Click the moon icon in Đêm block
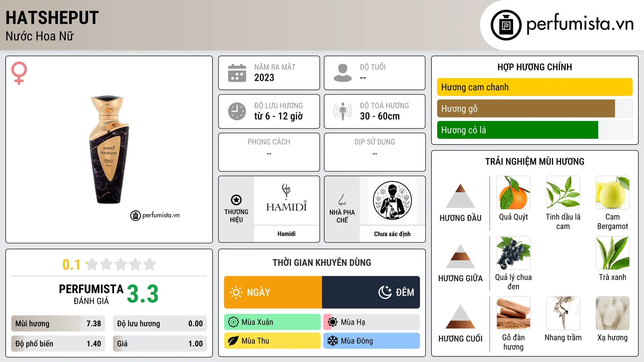The width and height of the screenshot is (644, 362). point(385,292)
